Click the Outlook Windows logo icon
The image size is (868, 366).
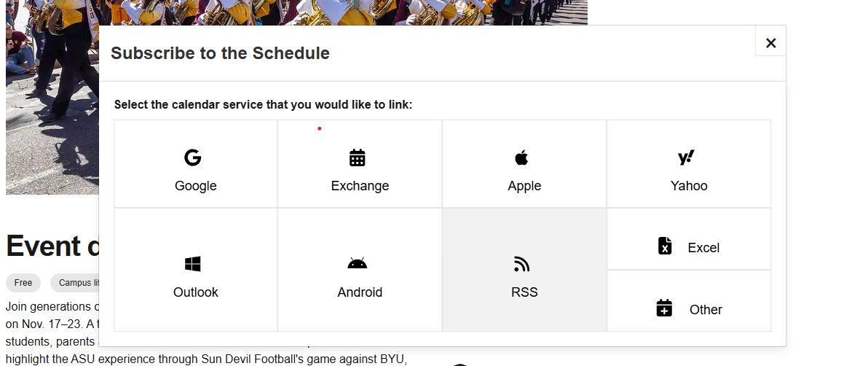(192, 264)
